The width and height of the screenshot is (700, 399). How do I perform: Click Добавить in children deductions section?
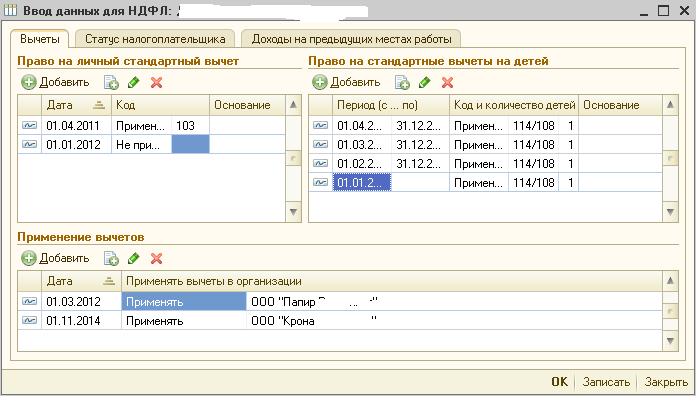[x=346, y=83]
